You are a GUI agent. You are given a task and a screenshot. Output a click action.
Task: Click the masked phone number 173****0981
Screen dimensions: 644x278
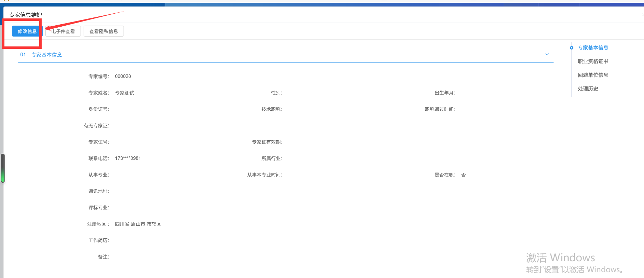point(128,158)
